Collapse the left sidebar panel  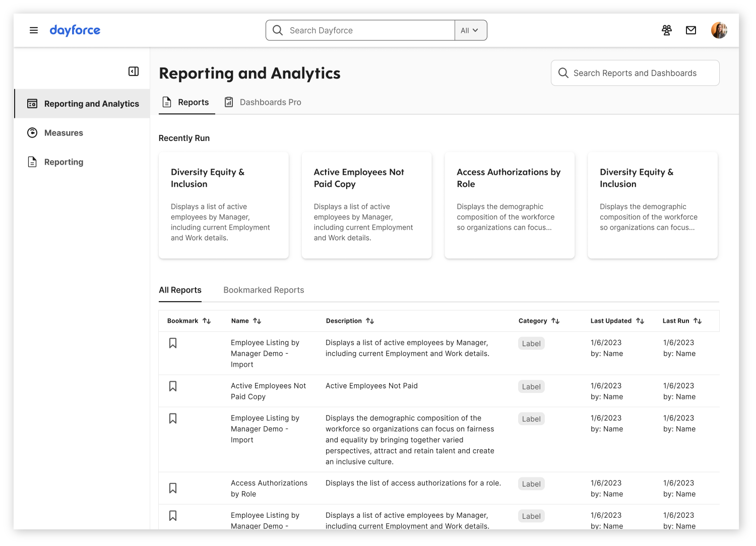133,72
